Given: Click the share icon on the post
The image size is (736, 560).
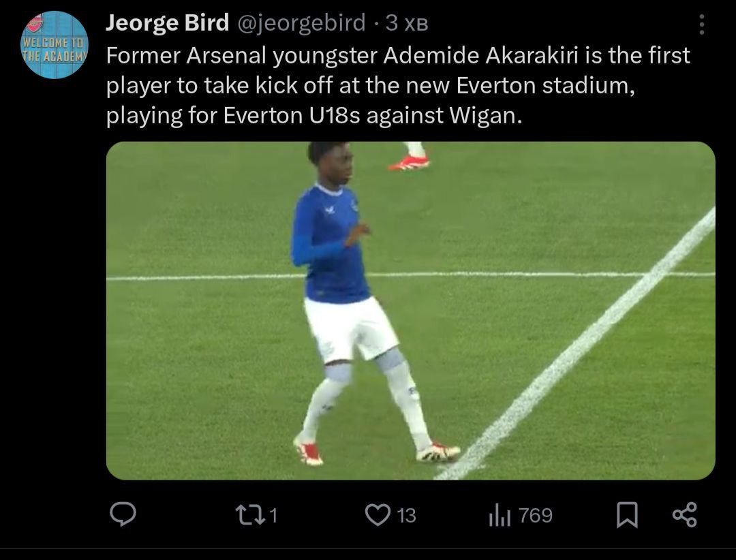Looking at the screenshot, I should (684, 515).
